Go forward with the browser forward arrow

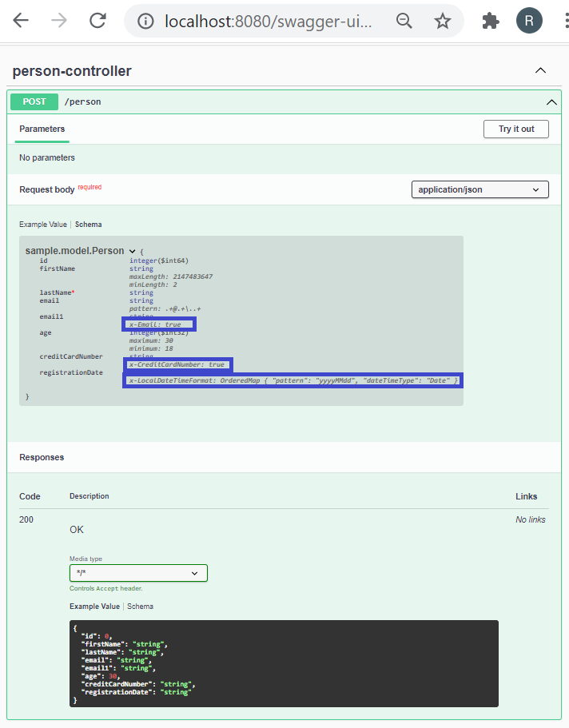tap(59, 21)
